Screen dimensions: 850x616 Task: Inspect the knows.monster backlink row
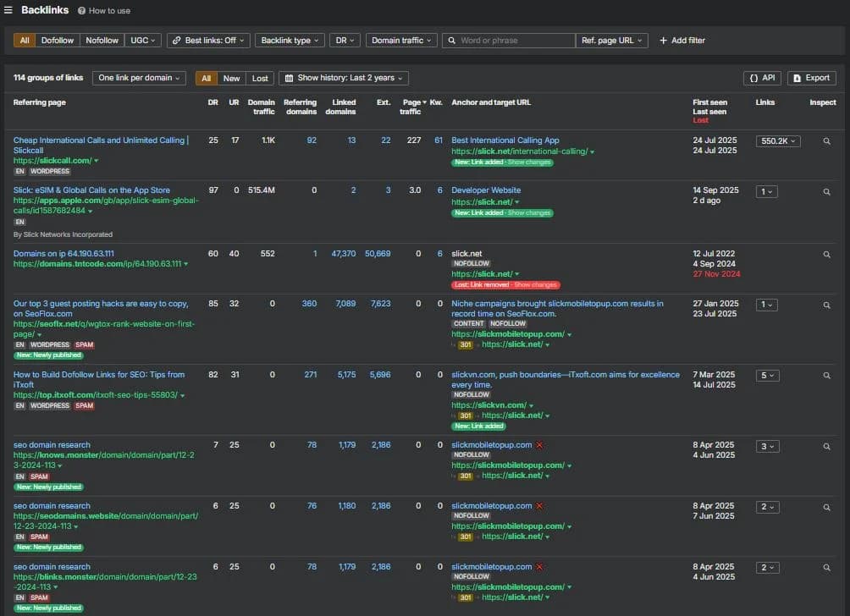click(x=826, y=447)
